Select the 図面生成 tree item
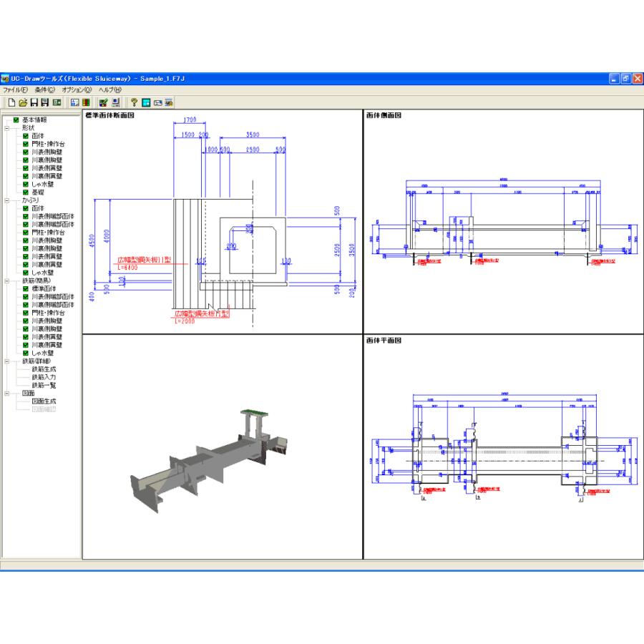 [44, 401]
